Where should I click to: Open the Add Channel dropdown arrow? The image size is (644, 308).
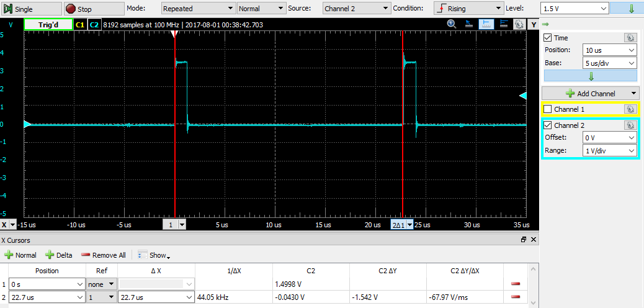pyautogui.click(x=633, y=93)
